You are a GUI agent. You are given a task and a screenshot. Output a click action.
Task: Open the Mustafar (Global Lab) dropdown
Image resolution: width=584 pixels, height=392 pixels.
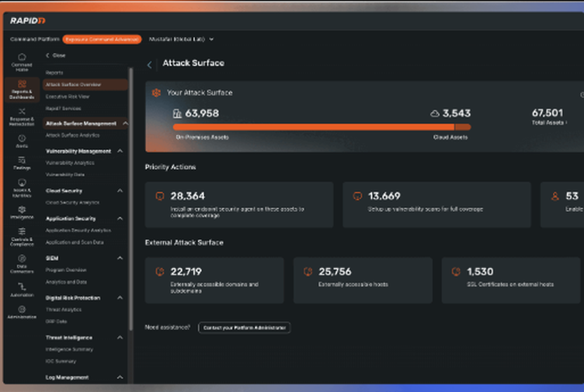[x=181, y=39]
